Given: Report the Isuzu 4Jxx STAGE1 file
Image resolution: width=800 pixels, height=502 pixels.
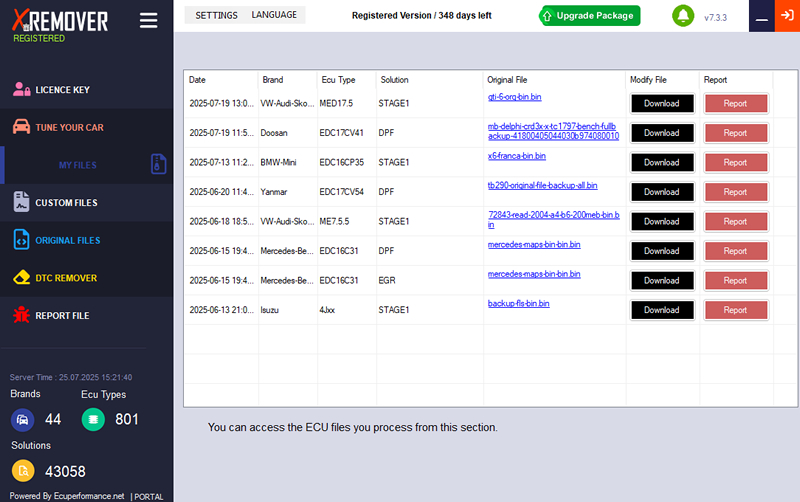Looking at the screenshot, I should (735, 310).
